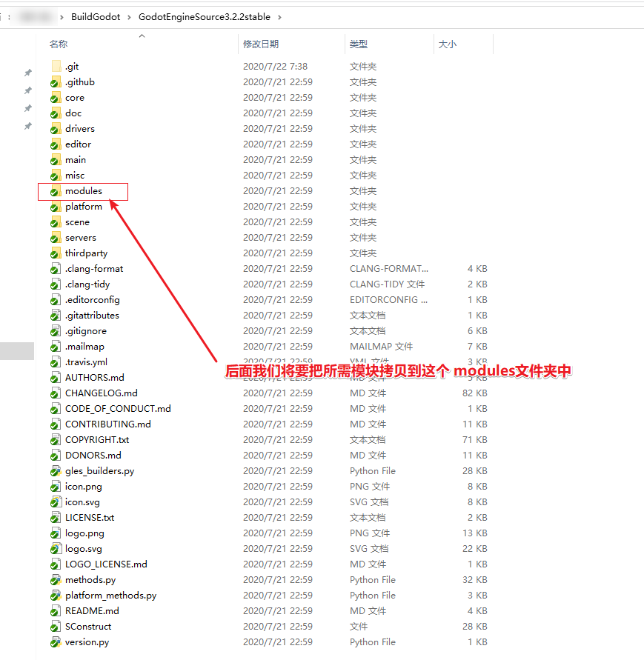Image resolution: width=644 pixels, height=660 pixels.
Task: Click the 82 KB size of CHANGELOG.md
Action: pos(475,393)
